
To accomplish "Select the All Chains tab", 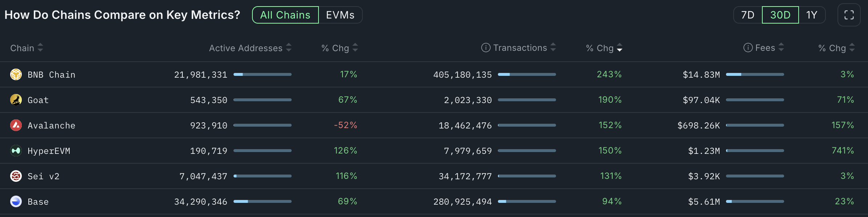I will pyautogui.click(x=285, y=15).
